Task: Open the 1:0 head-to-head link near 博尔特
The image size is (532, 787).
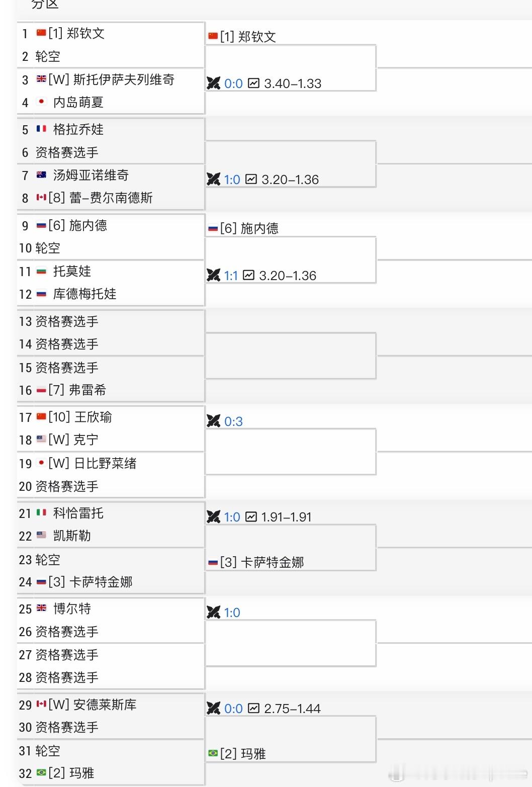Action: (x=232, y=613)
